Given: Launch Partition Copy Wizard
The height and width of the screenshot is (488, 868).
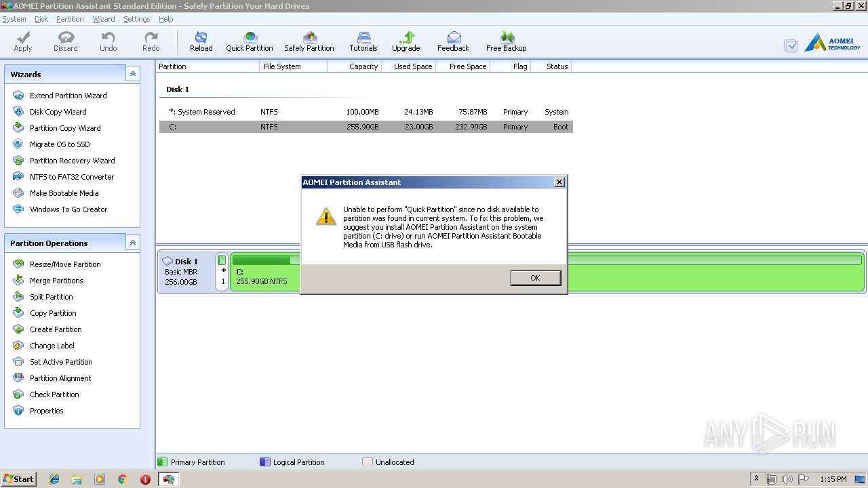Looking at the screenshot, I should pos(65,128).
